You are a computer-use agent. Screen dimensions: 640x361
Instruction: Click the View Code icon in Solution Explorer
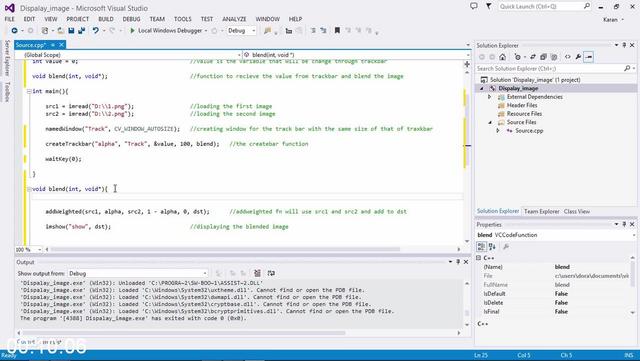[x=567, y=57]
